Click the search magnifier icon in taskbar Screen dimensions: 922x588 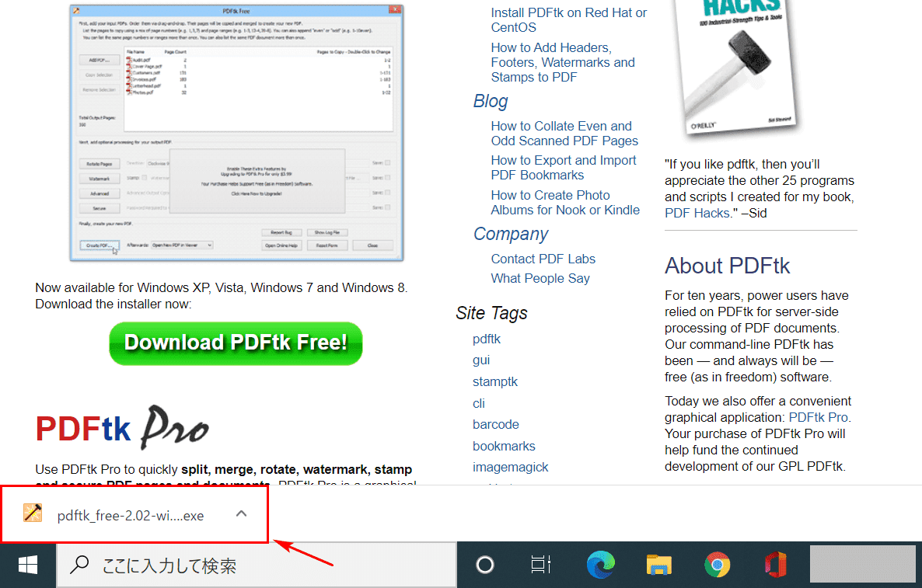[x=79, y=565]
